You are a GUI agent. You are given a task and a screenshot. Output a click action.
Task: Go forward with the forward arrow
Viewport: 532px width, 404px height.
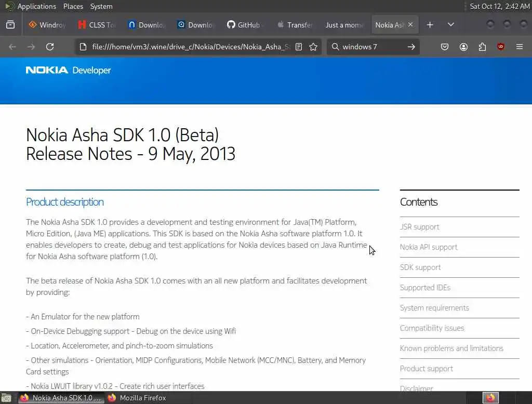[x=31, y=47]
